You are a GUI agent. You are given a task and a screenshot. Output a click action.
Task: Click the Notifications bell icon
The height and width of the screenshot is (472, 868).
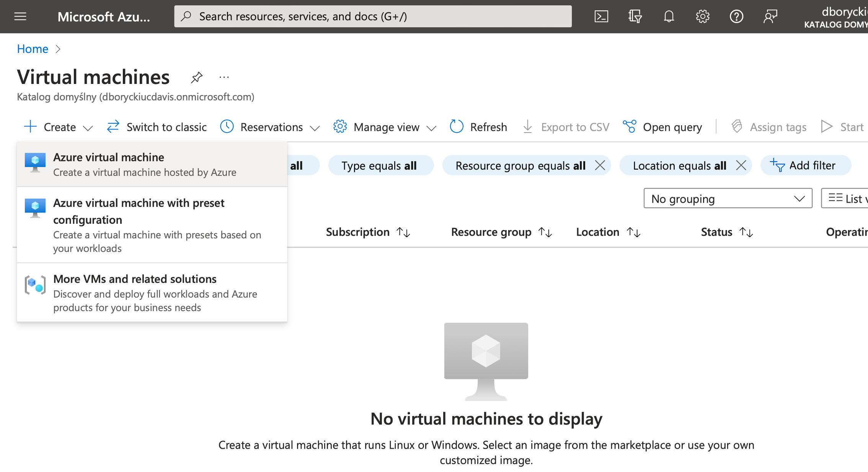(669, 16)
